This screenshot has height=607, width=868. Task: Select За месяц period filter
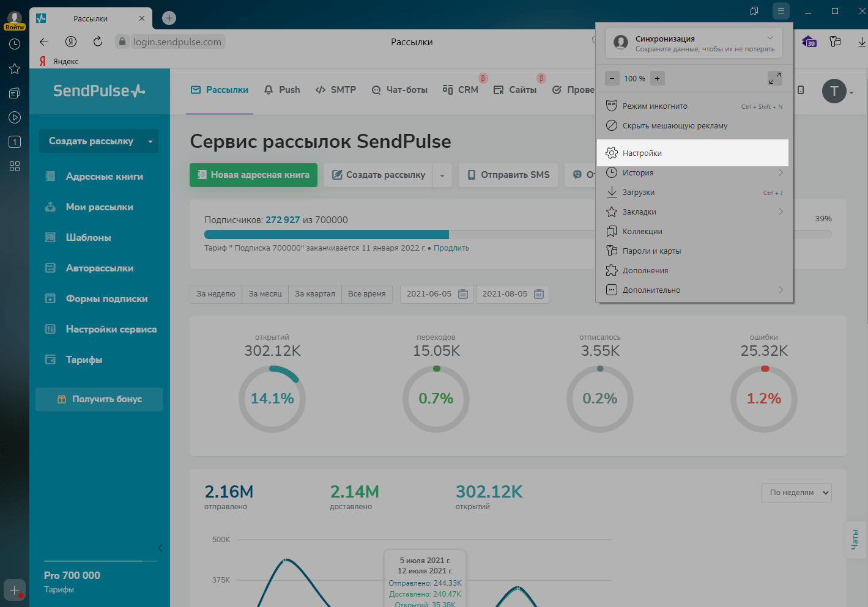[x=265, y=294]
